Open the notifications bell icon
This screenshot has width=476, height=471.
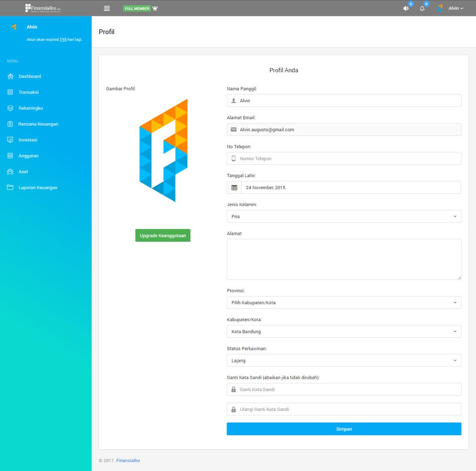(x=422, y=8)
